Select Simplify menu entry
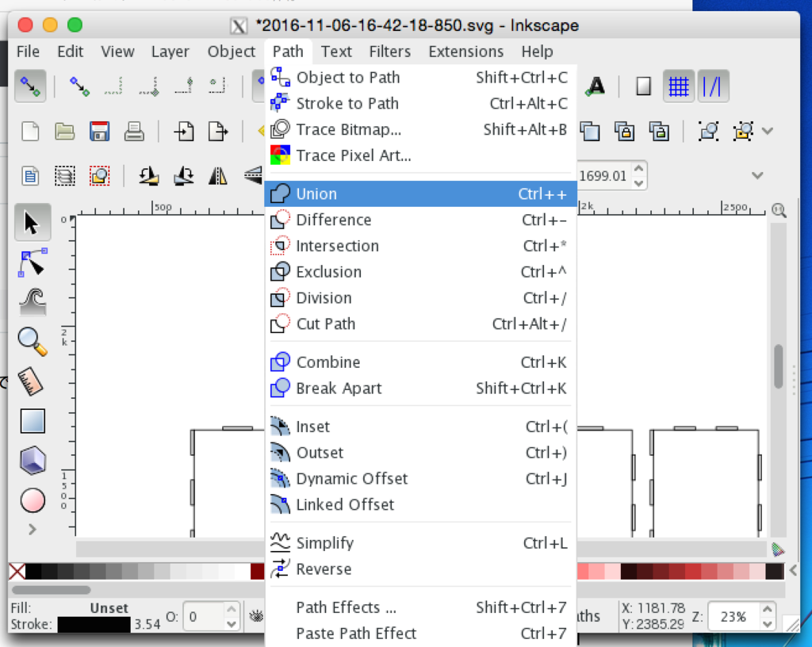Viewport: 812px width, 647px height. point(420,543)
